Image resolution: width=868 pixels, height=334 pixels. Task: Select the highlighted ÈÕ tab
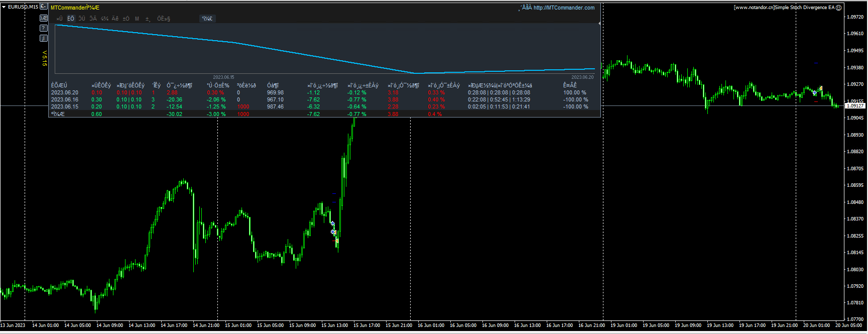pos(71,19)
